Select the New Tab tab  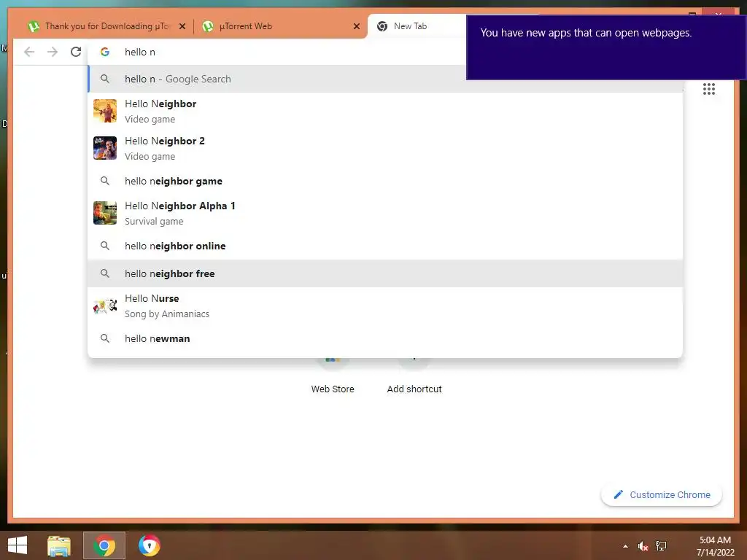click(x=417, y=26)
